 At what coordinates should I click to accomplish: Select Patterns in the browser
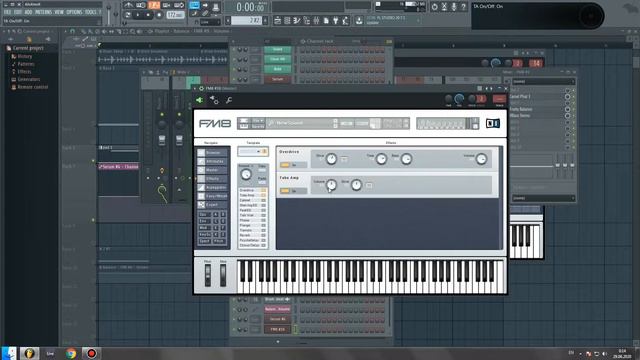pyautogui.click(x=26, y=64)
